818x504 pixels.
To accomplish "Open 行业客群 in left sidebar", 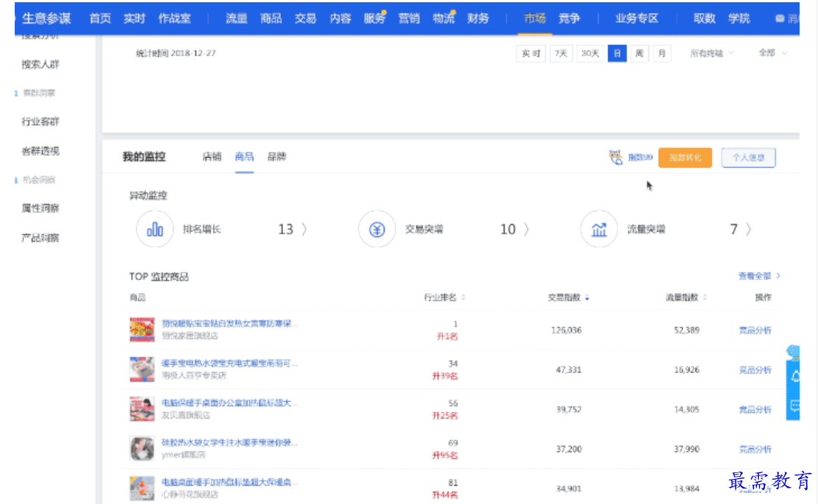I will [41, 122].
